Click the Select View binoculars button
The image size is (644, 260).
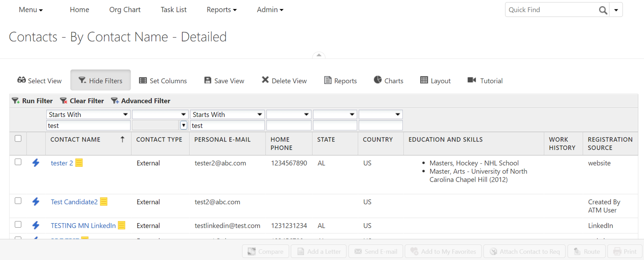[39, 80]
